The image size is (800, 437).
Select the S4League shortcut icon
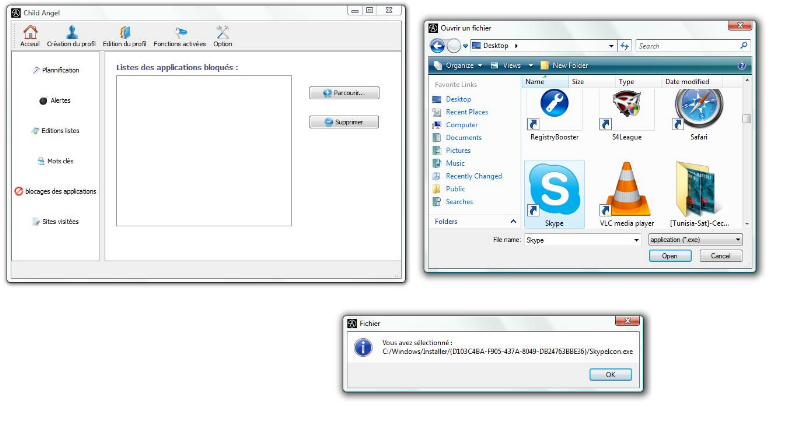coord(627,115)
